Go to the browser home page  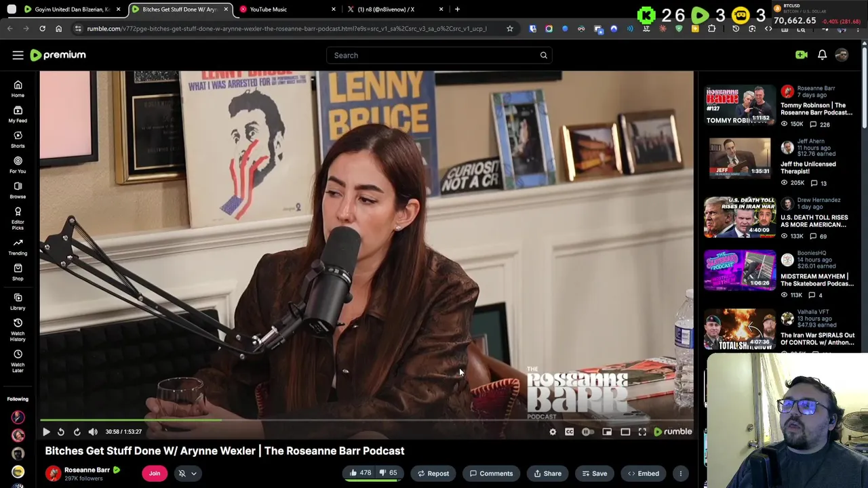(58, 28)
